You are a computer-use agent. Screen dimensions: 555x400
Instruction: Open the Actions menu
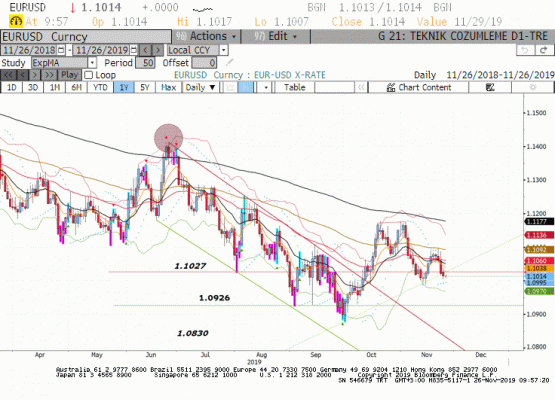point(206,36)
